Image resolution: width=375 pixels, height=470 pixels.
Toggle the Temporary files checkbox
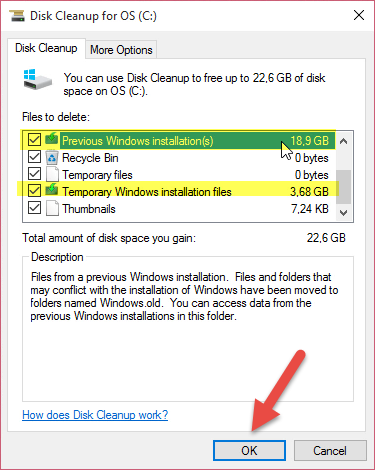(34, 174)
